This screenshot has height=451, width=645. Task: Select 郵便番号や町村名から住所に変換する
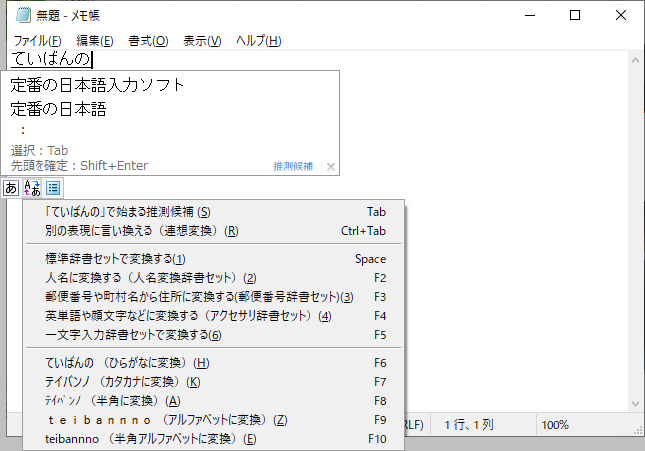click(214, 297)
